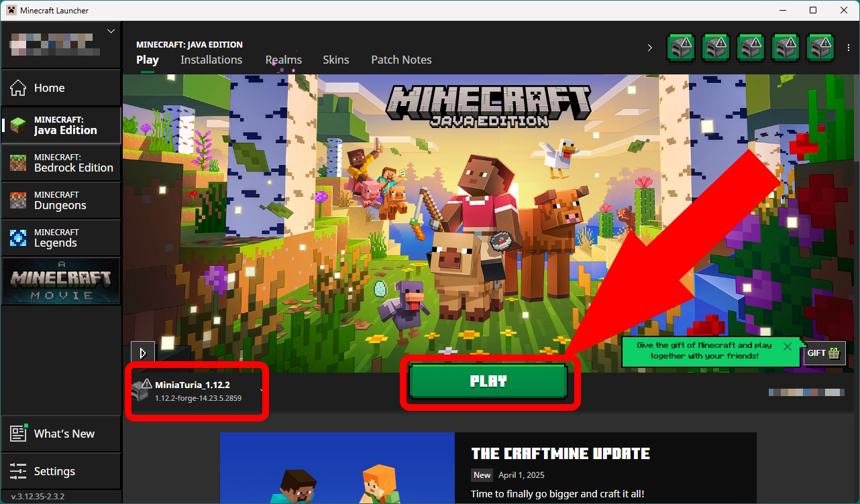Maximize the Minecraft Launcher window
This screenshot has width=860, height=504.
(813, 10)
